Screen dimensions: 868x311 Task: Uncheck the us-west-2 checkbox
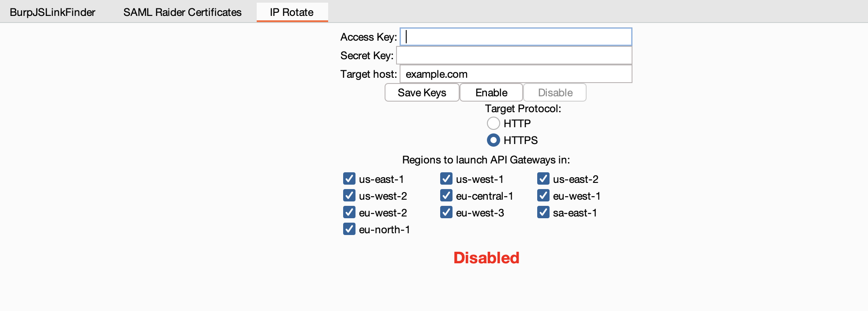tap(349, 196)
